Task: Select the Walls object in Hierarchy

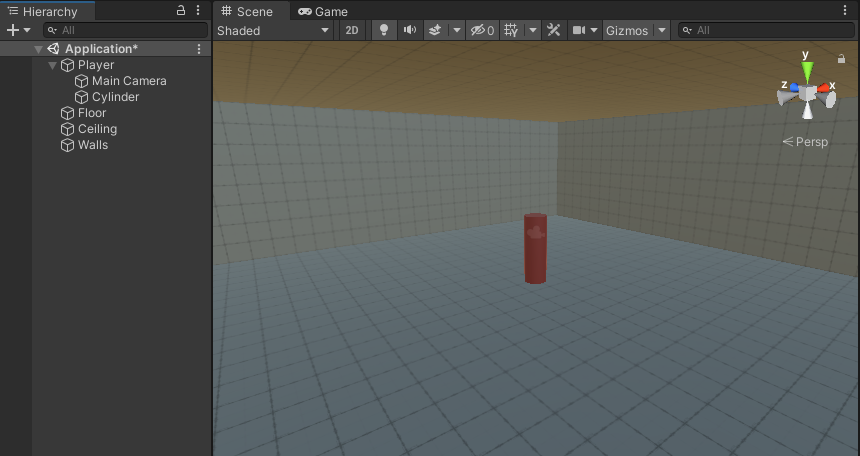Action: tap(93, 145)
